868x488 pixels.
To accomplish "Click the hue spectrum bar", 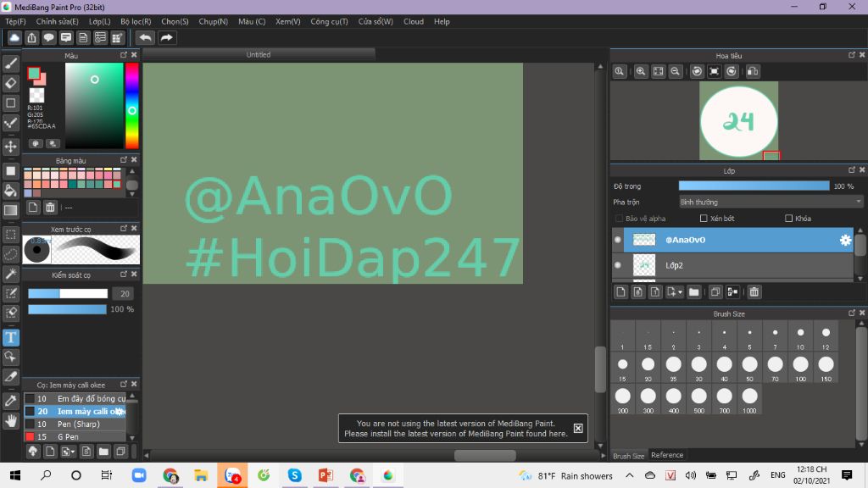I will (131, 106).
